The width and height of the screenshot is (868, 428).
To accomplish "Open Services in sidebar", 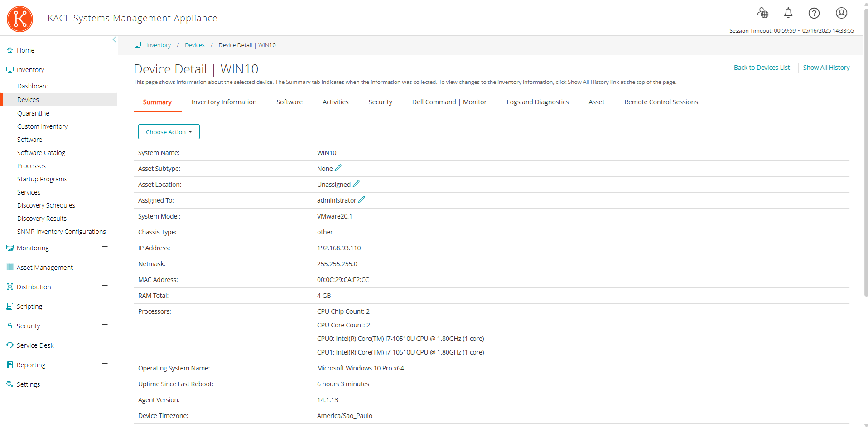I will 29,192.
